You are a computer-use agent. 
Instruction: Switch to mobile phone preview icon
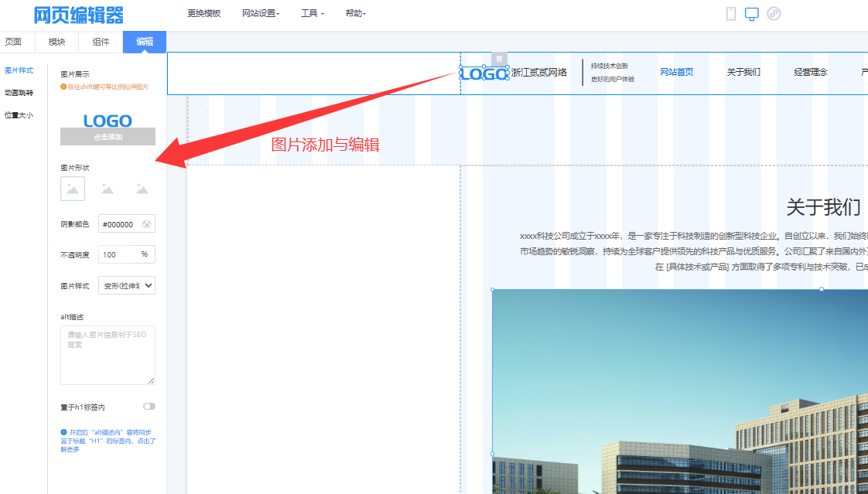pos(731,14)
